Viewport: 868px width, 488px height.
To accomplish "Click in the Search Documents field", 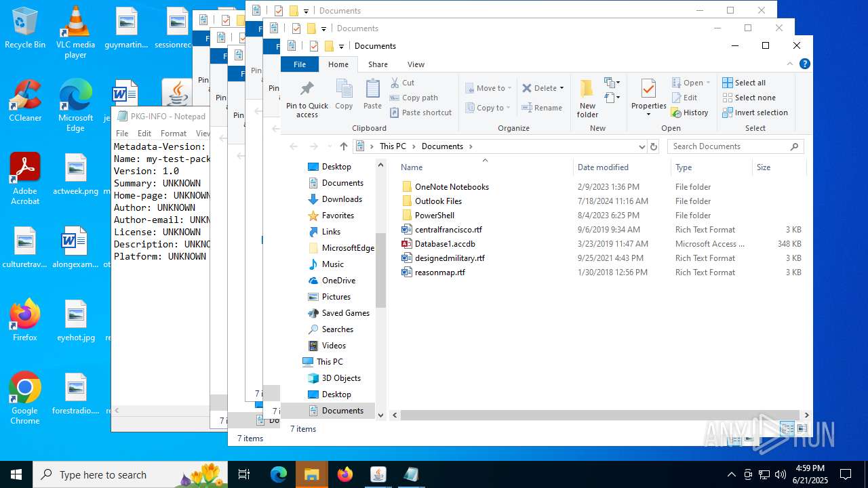I will click(729, 146).
